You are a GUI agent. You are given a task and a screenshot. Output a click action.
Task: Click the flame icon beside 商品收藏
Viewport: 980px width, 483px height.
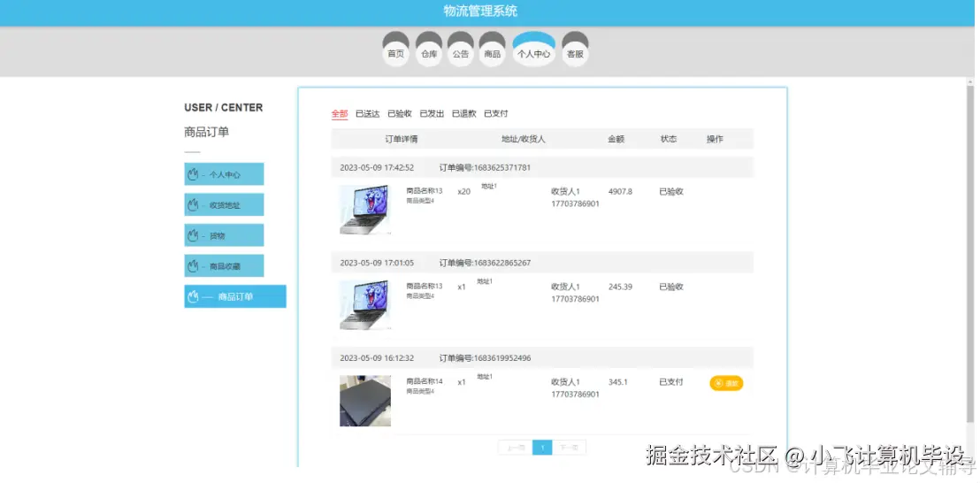(x=193, y=265)
